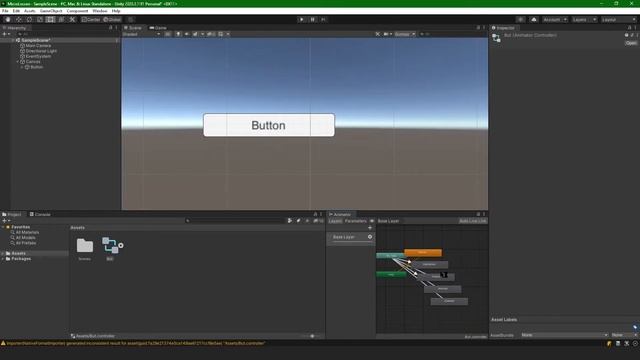Open Base Layer settings gear
The image size is (640, 360).
click(x=370, y=237)
